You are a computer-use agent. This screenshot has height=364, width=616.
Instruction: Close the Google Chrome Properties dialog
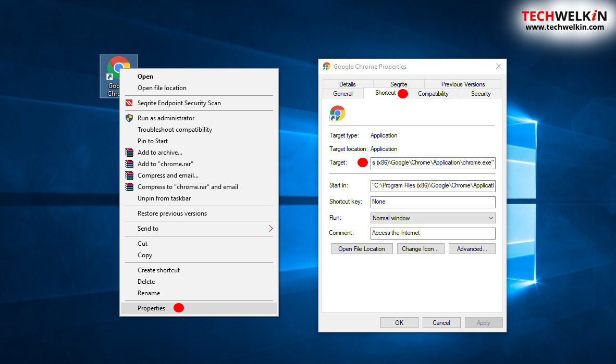pos(499,66)
